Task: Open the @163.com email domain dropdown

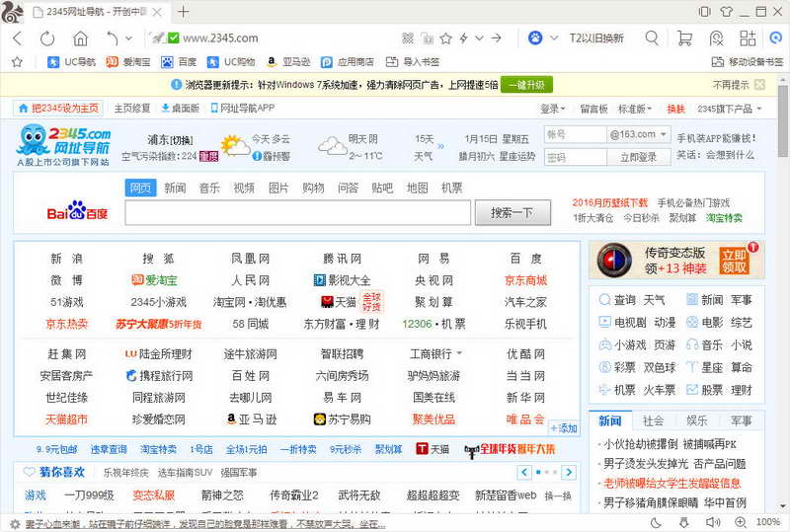Action: pyautogui.click(x=639, y=134)
